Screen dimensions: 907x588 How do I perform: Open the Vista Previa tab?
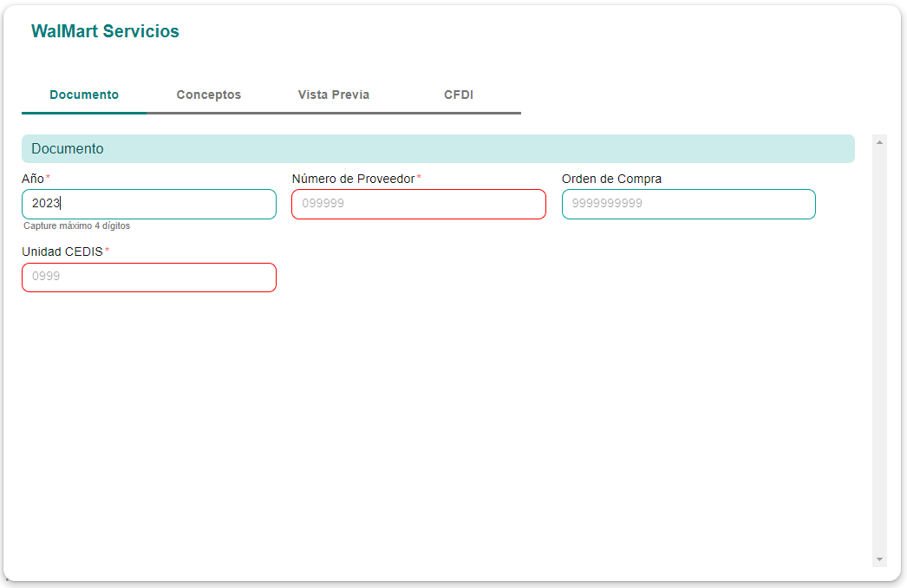click(x=333, y=95)
